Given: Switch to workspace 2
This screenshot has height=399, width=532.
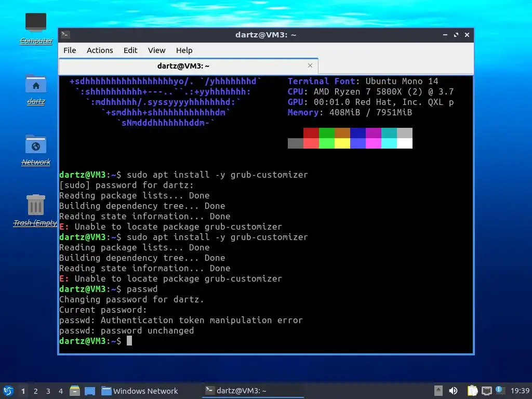Looking at the screenshot, I should pyautogui.click(x=36, y=391).
